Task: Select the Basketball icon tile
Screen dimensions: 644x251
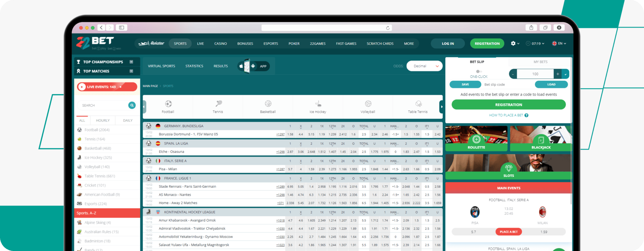Action: click(268, 107)
